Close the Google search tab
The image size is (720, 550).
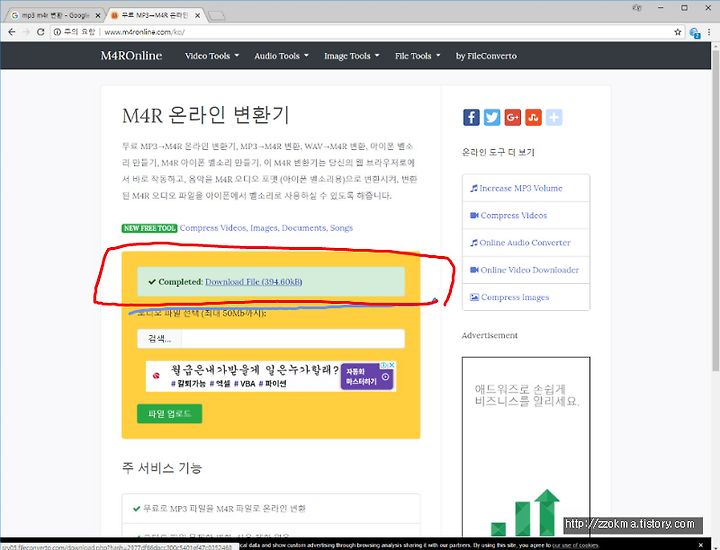click(x=98, y=15)
